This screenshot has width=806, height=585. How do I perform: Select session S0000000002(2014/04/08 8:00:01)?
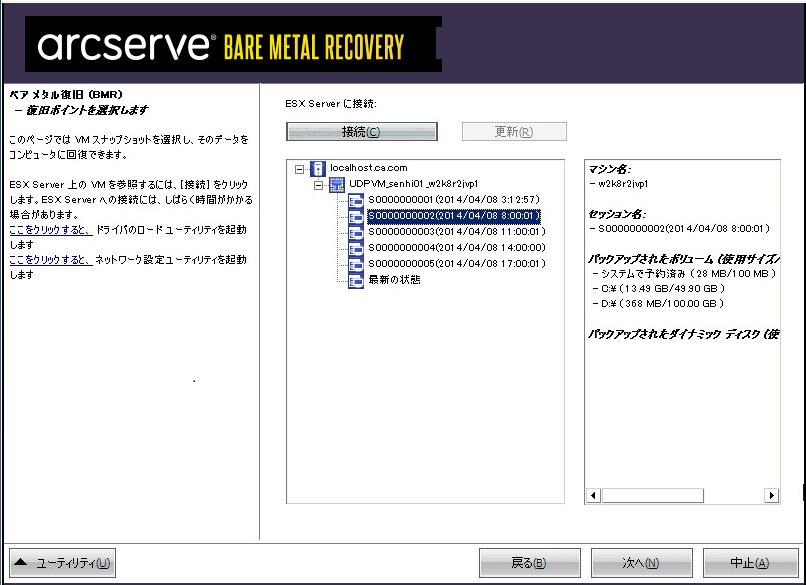pos(454,216)
